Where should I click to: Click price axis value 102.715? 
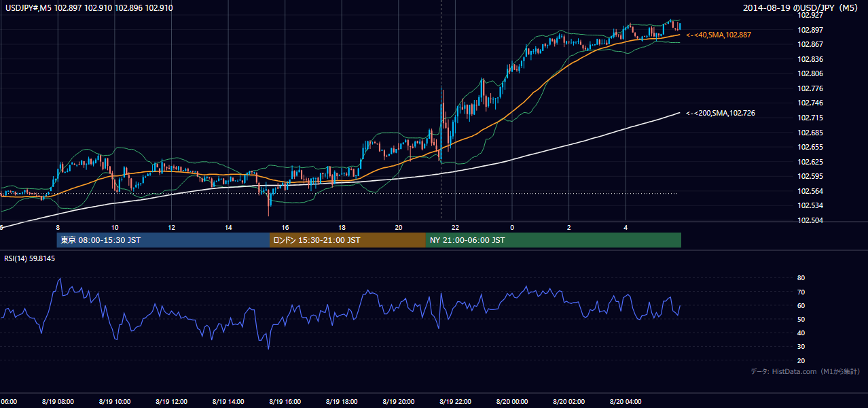click(x=810, y=118)
